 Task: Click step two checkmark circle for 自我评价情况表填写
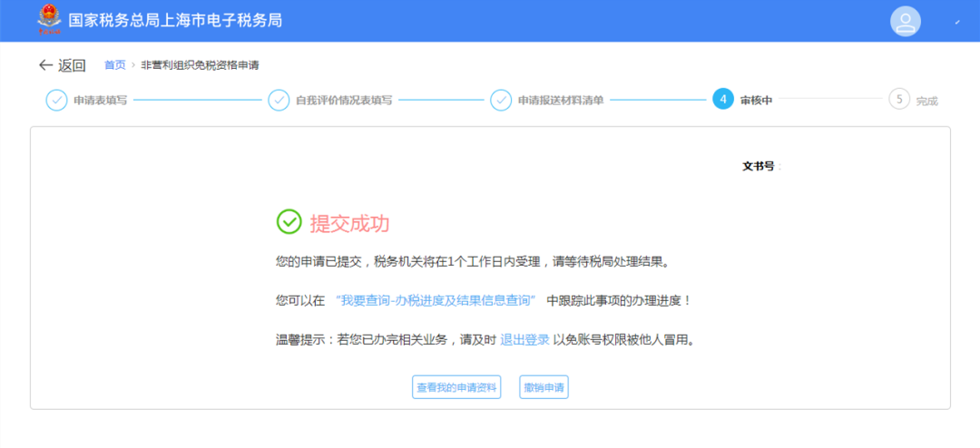[x=279, y=100]
